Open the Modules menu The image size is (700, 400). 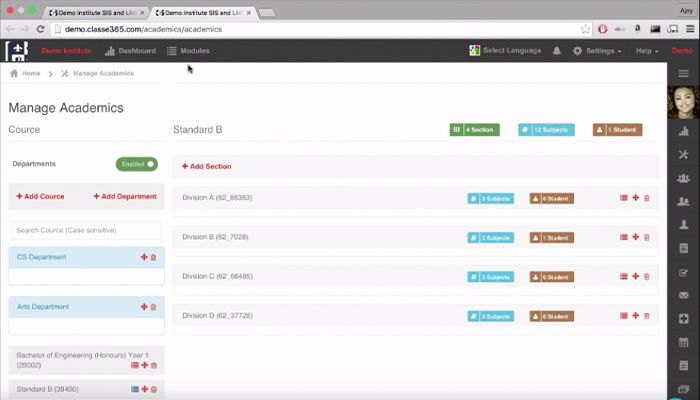188,51
